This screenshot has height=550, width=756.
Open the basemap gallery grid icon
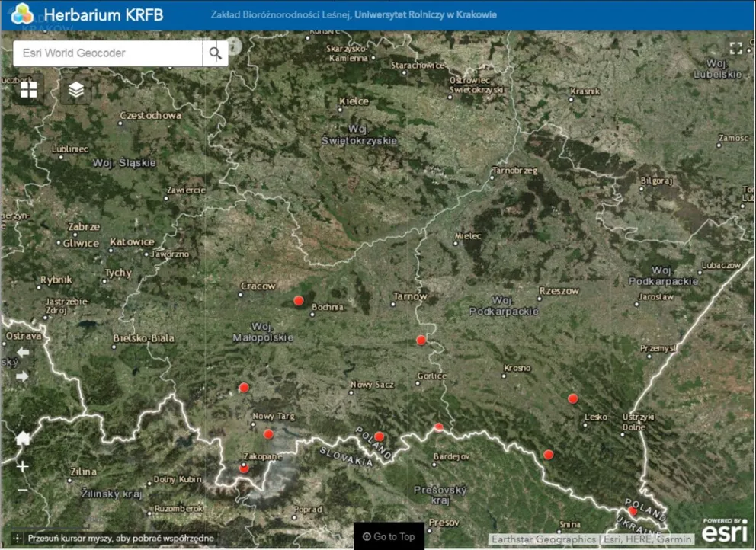coord(28,89)
